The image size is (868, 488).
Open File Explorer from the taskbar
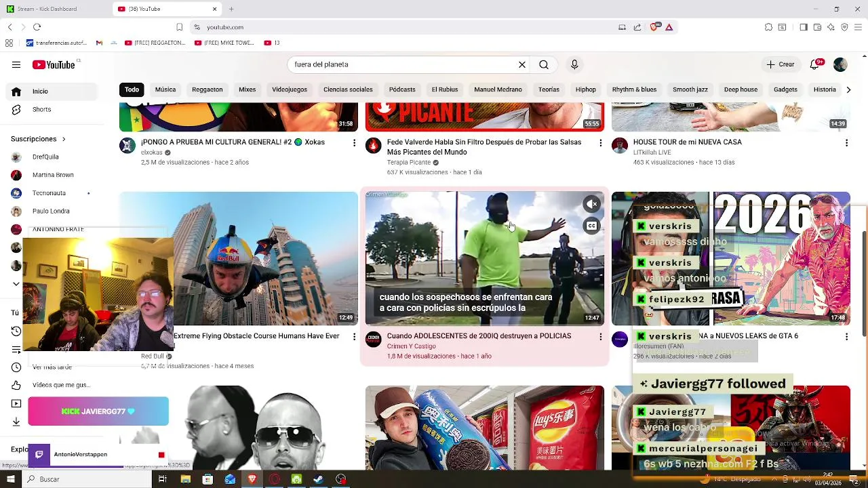(x=185, y=479)
